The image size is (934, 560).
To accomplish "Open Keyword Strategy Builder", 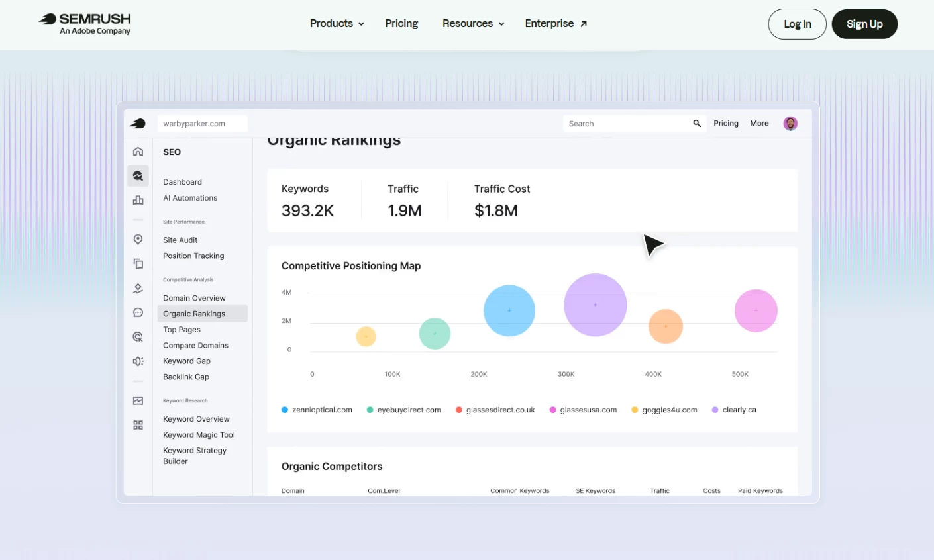I will (x=195, y=456).
